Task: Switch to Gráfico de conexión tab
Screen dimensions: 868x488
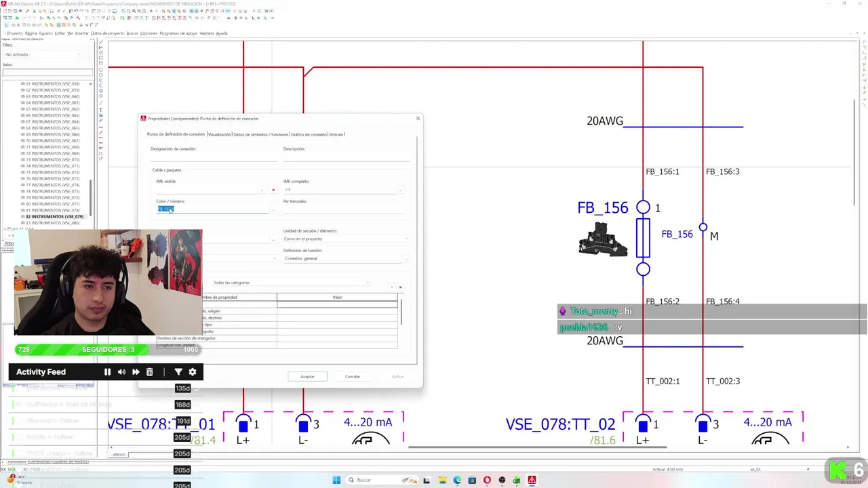Action: point(309,134)
